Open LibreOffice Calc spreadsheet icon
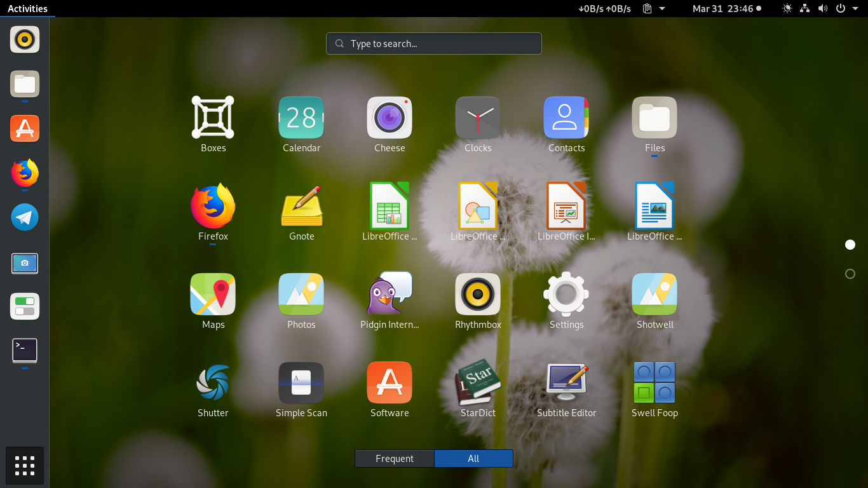 (x=390, y=206)
